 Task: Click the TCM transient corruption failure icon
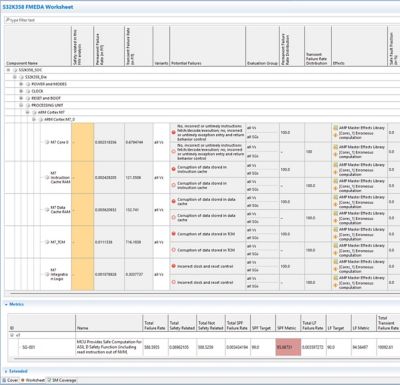click(x=173, y=250)
